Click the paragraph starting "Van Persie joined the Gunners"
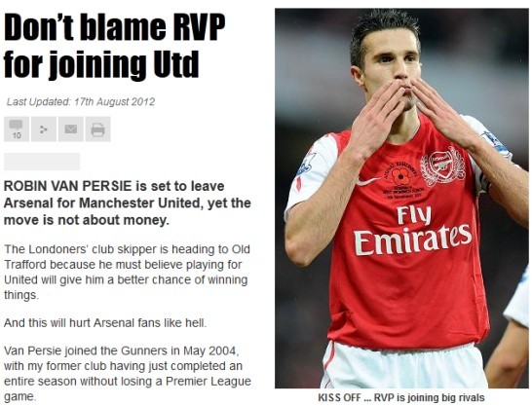Viewport: 532px width, 406px height. 128,374
